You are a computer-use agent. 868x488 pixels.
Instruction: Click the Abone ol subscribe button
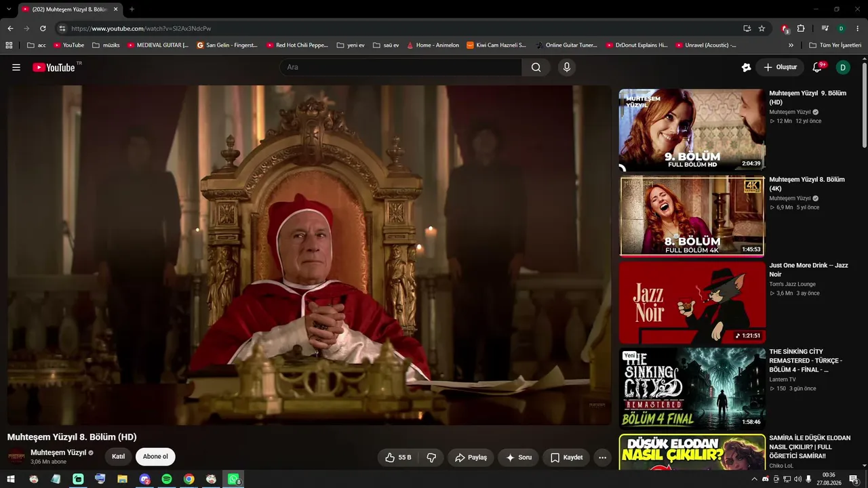tap(155, 457)
